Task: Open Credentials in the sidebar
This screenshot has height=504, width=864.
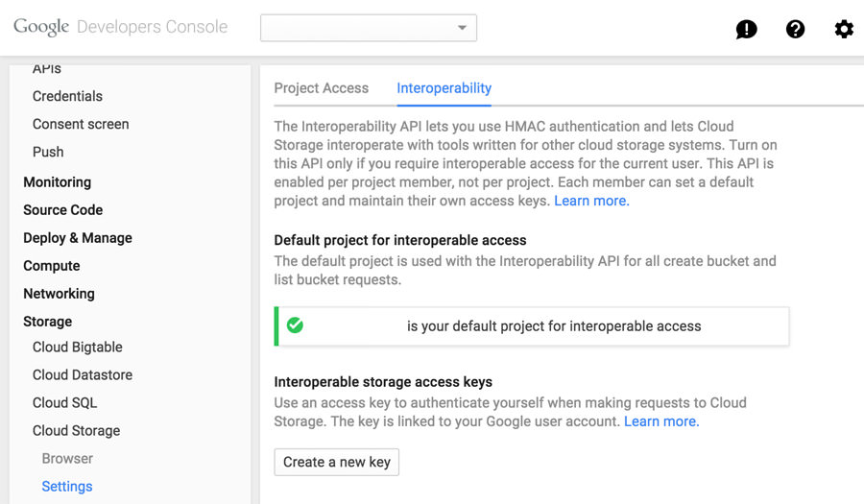Action: click(67, 96)
